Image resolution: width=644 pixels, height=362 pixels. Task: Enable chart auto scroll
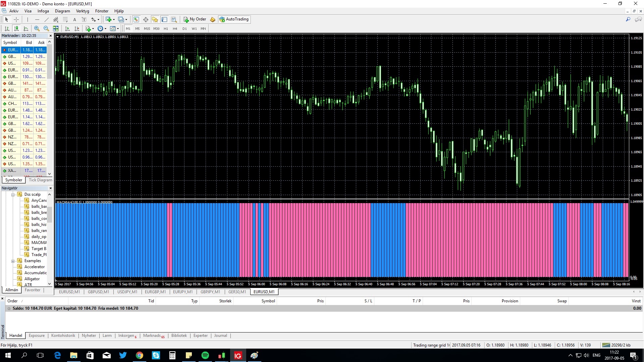(67, 28)
